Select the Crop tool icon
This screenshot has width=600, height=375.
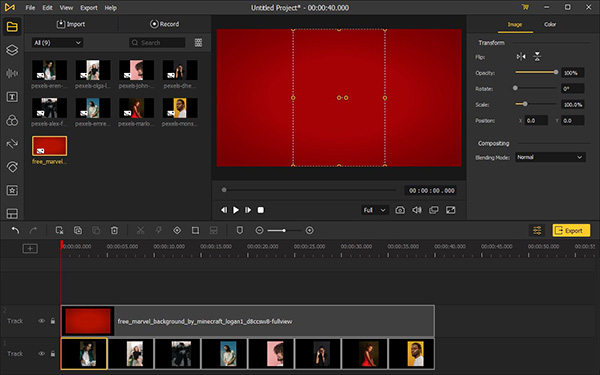tap(195, 230)
